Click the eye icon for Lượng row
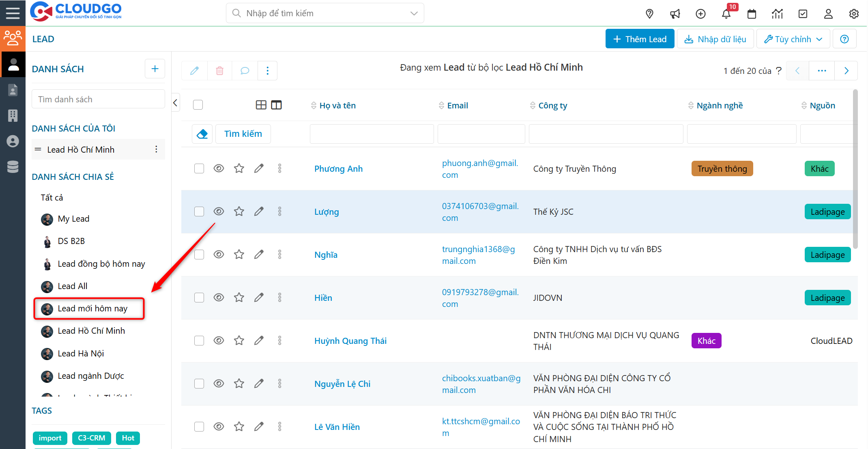Viewport: 868px width, 449px height. pyautogui.click(x=219, y=211)
